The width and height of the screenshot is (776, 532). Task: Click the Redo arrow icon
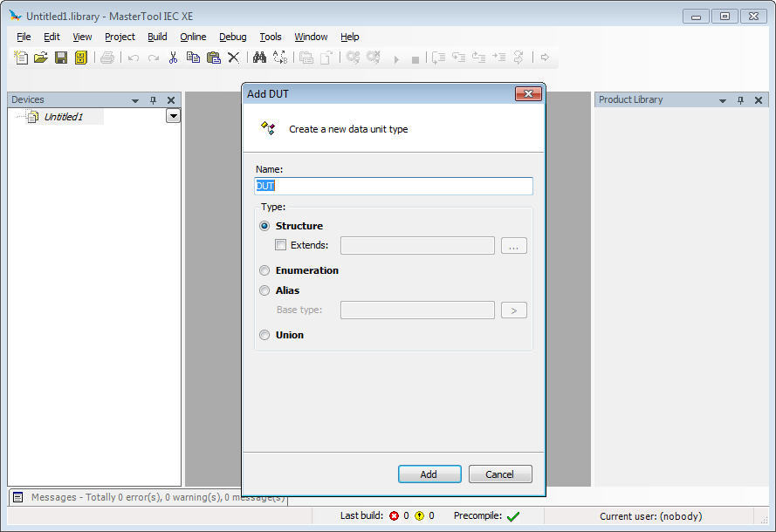point(154,58)
